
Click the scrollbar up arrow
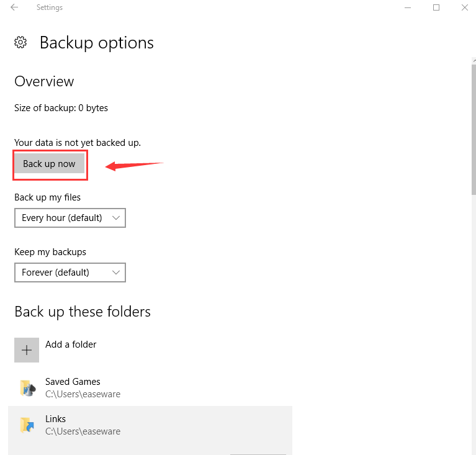point(474,61)
